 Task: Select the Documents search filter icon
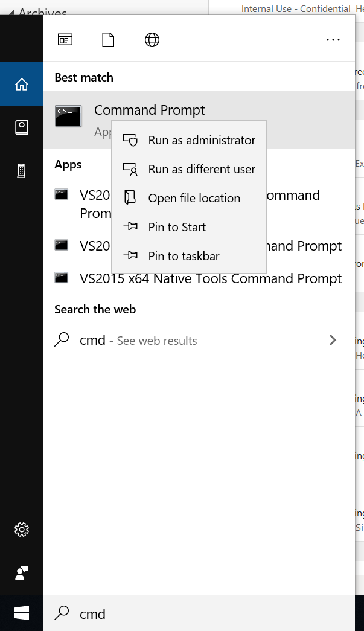point(109,40)
